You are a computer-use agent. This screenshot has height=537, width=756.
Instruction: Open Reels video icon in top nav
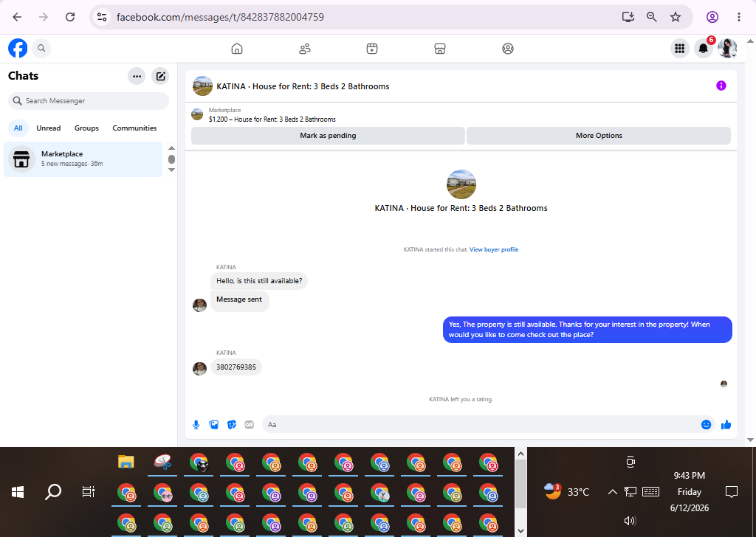pyautogui.click(x=372, y=49)
